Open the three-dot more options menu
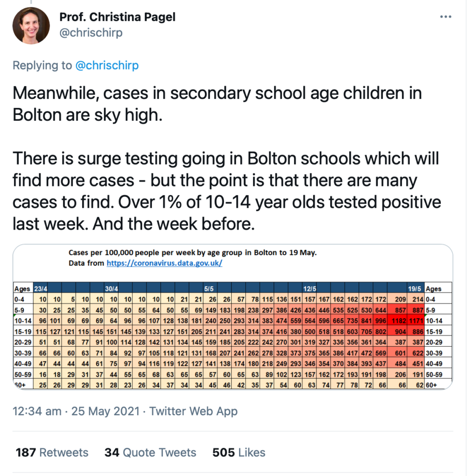This screenshot has height=476, width=472. pos(446,17)
